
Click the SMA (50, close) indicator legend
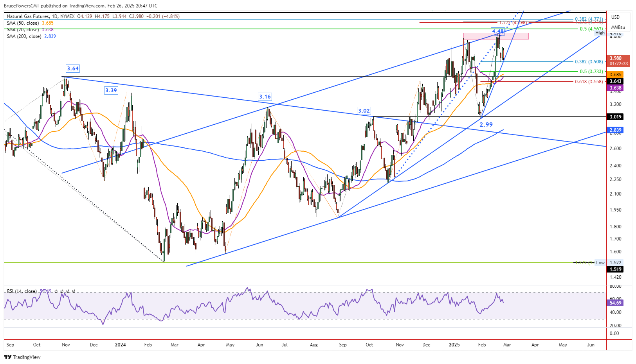tap(30, 23)
